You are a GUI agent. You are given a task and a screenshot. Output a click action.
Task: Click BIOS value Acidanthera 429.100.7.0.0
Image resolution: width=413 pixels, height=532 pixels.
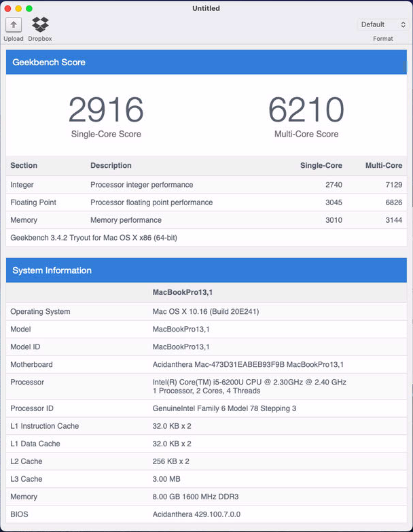[x=196, y=514]
